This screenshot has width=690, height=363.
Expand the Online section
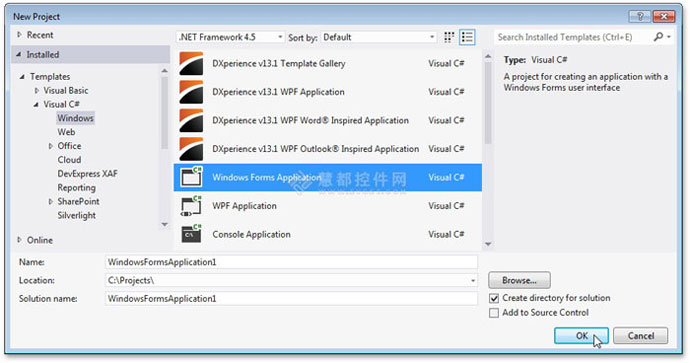19,240
